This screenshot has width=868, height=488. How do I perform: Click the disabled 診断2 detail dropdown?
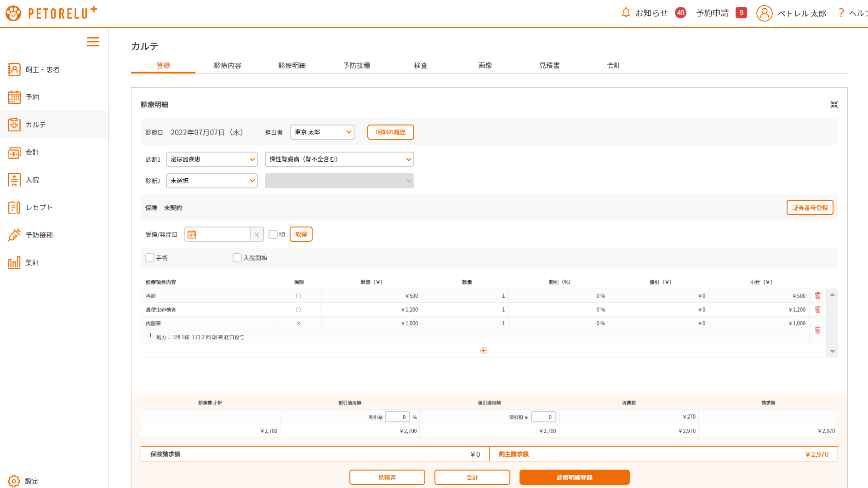pos(339,181)
